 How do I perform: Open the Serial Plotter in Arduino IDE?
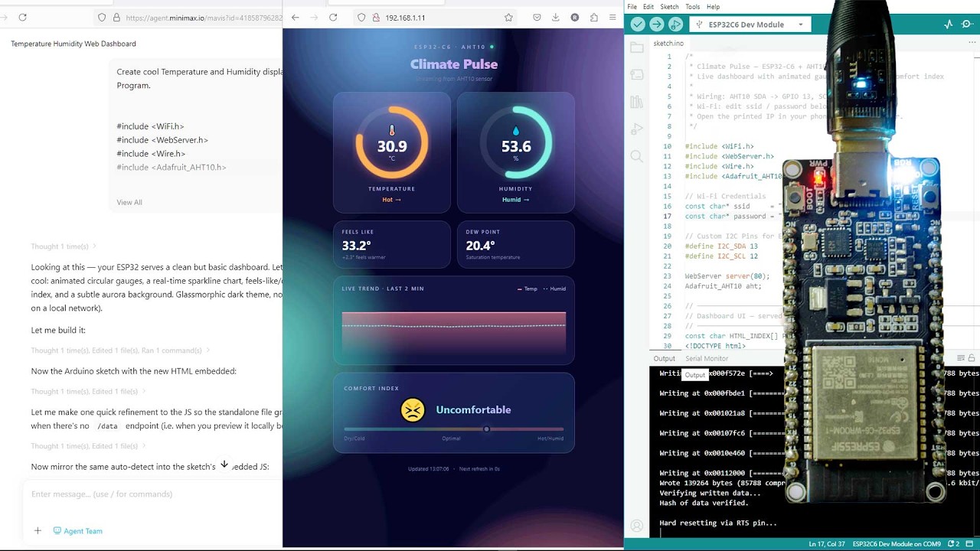click(948, 24)
